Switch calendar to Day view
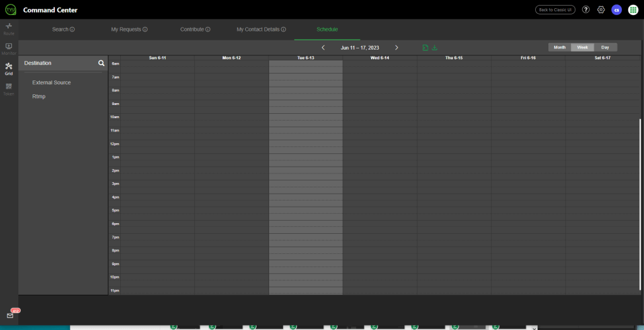 coord(605,47)
